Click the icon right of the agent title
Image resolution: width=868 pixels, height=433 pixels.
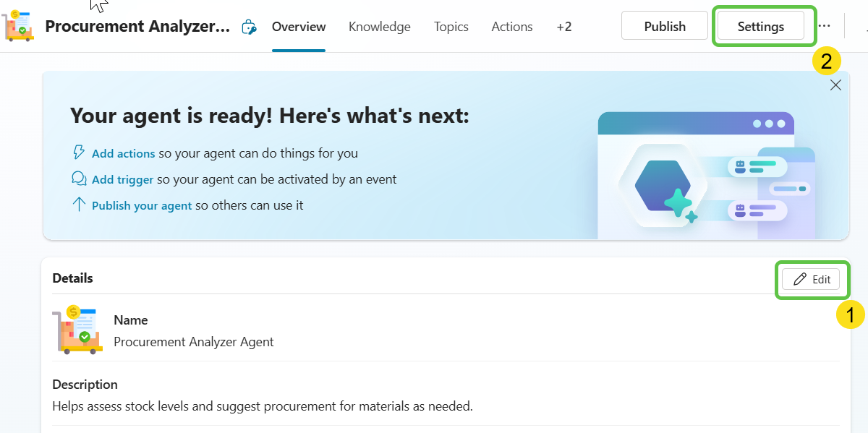(249, 27)
